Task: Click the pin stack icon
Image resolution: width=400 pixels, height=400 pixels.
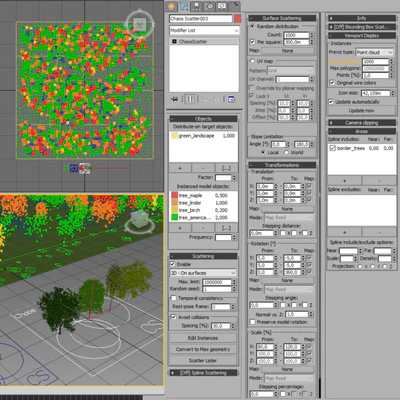Action: pyautogui.click(x=174, y=99)
